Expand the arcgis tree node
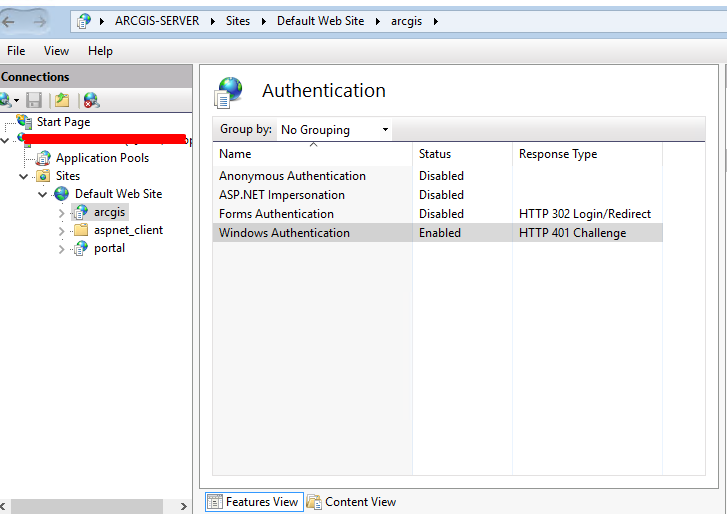The width and height of the screenshot is (727, 514). point(62,213)
